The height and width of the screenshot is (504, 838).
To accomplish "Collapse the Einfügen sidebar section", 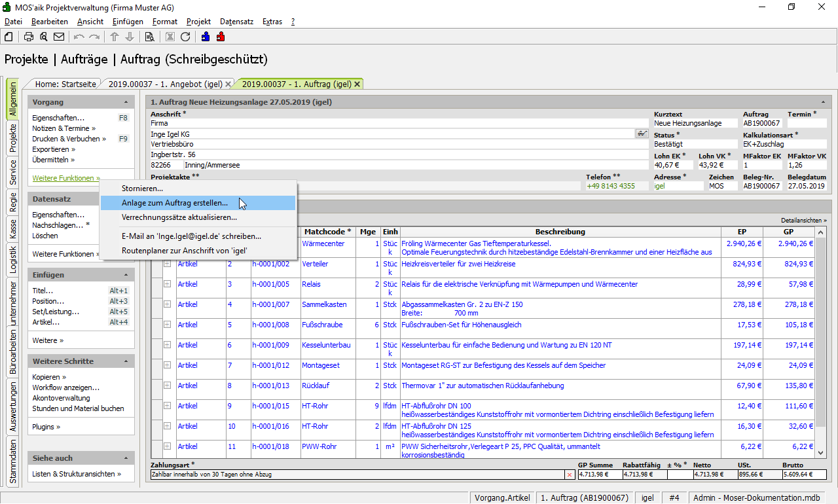I will coord(126,276).
